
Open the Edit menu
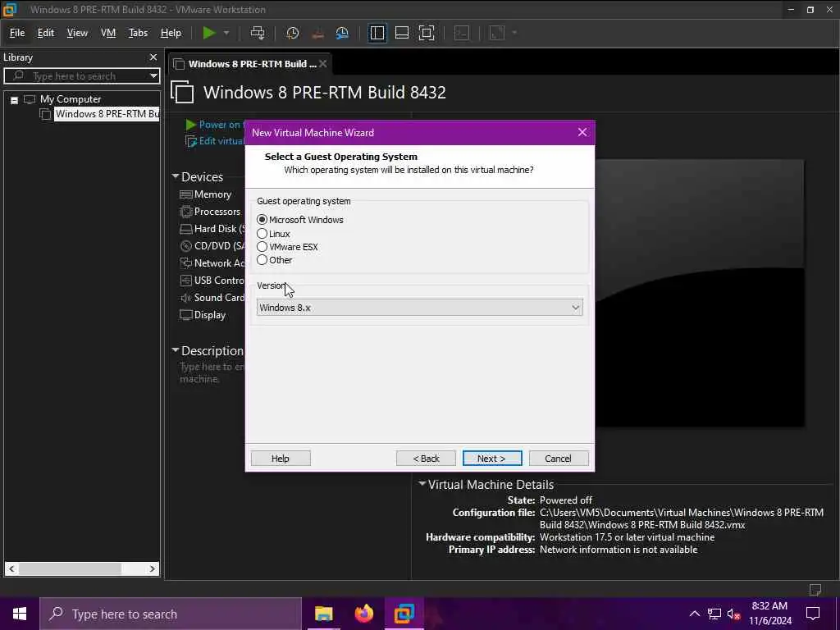point(46,33)
